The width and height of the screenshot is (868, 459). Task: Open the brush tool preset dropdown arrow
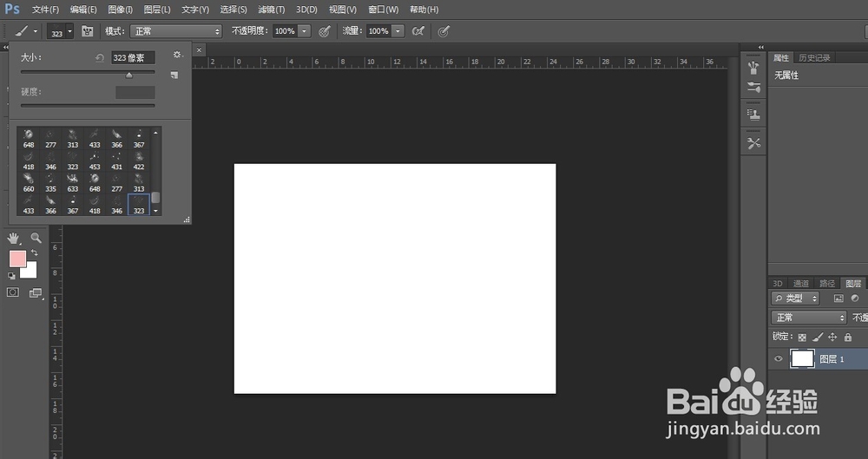tap(36, 31)
